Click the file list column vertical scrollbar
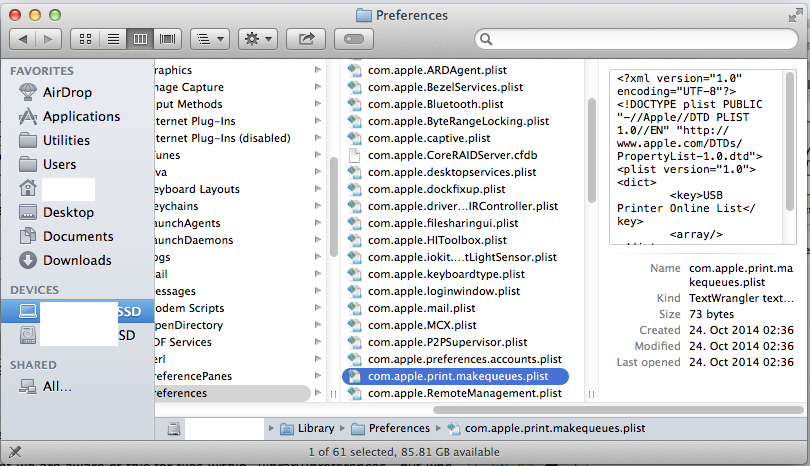This screenshot has height=466, width=810. point(591,150)
